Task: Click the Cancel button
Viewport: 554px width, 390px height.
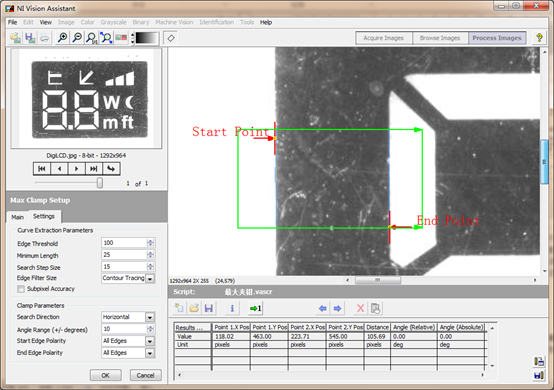Action: [x=146, y=376]
